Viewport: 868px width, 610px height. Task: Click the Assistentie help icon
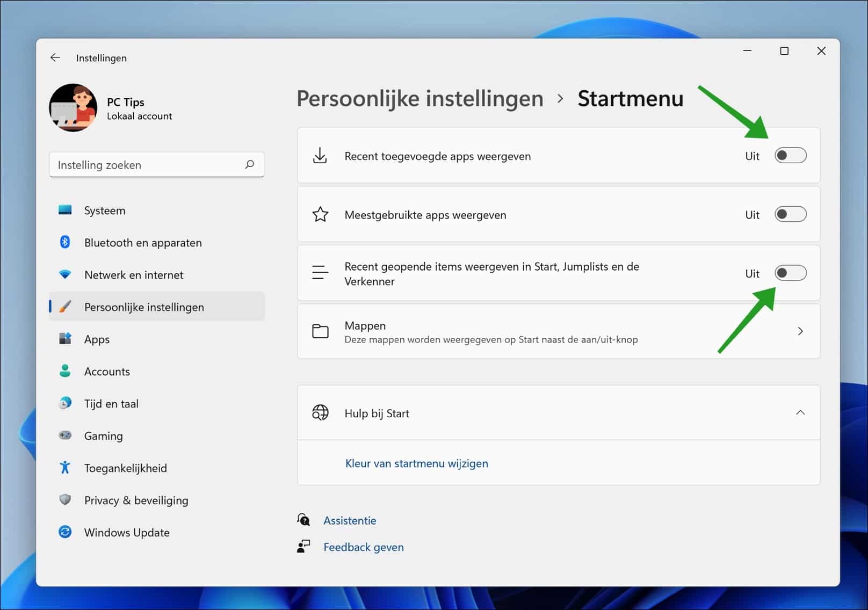pyautogui.click(x=303, y=520)
